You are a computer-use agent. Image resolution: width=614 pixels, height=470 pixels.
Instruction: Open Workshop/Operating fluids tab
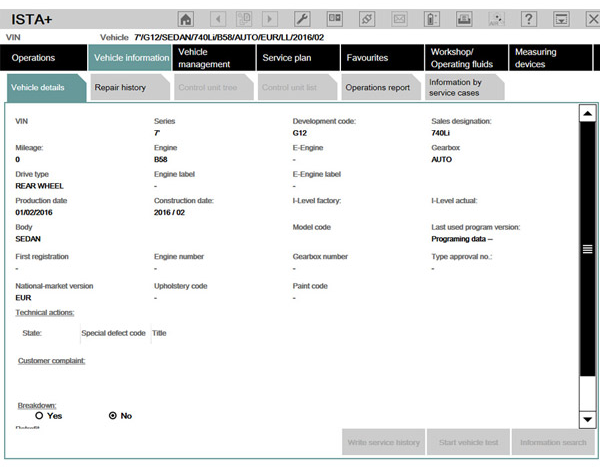click(x=467, y=58)
